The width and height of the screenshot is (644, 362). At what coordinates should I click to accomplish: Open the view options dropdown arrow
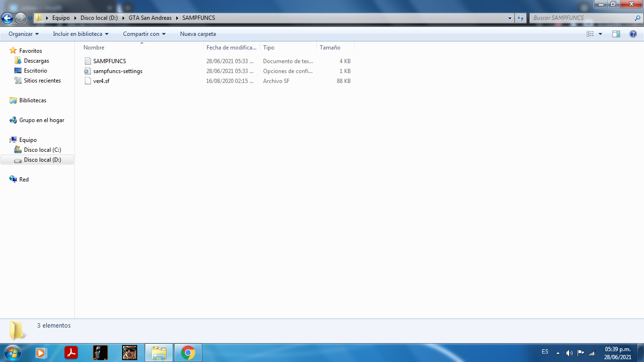tap(600, 34)
